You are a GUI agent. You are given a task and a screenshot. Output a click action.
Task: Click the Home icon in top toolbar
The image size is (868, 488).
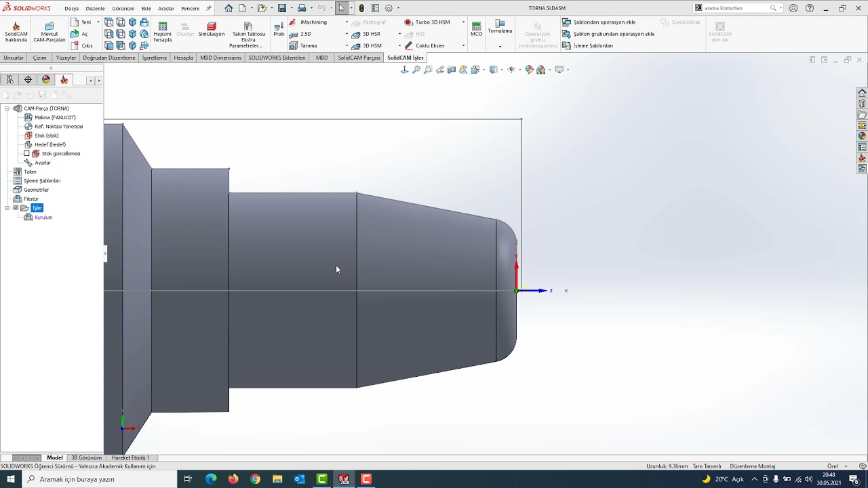click(229, 8)
